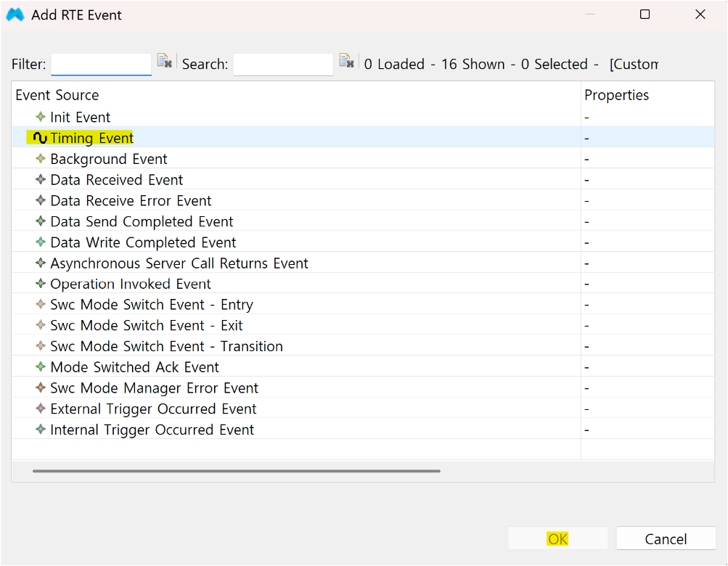728x566 pixels.
Task: Click the Swc Mode Switch Event - Entry icon
Action: 41,304
